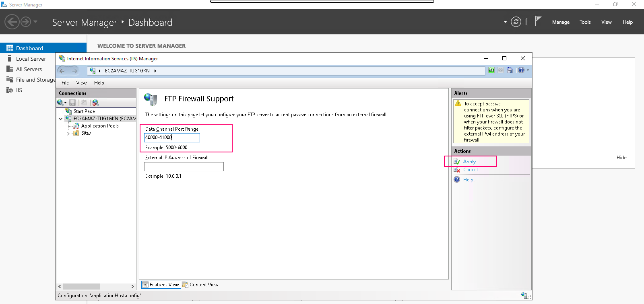Click IIS Manager back navigation arrow
The image size is (644, 304).
62,71
